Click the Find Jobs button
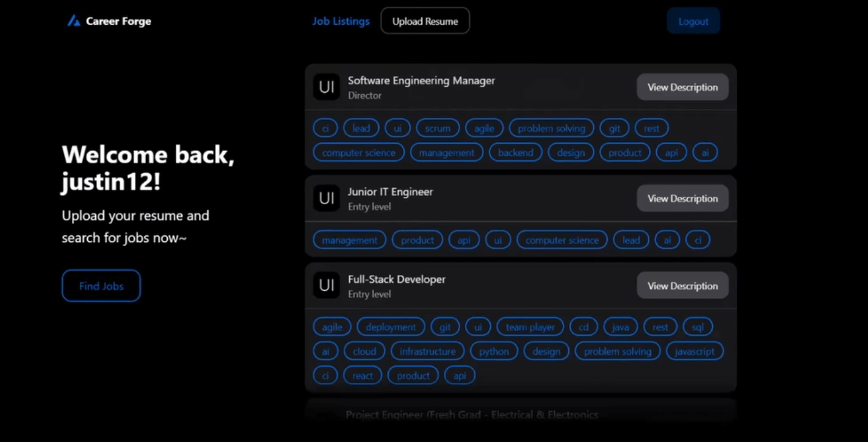 pos(101,286)
